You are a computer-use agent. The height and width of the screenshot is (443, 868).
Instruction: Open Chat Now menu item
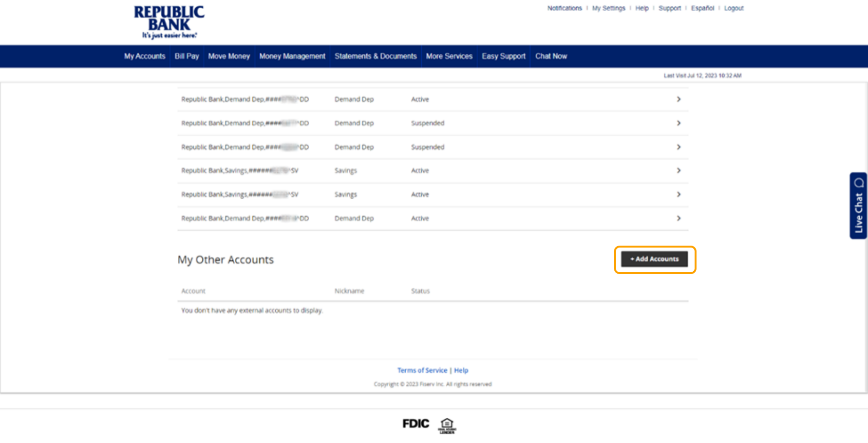coord(551,56)
